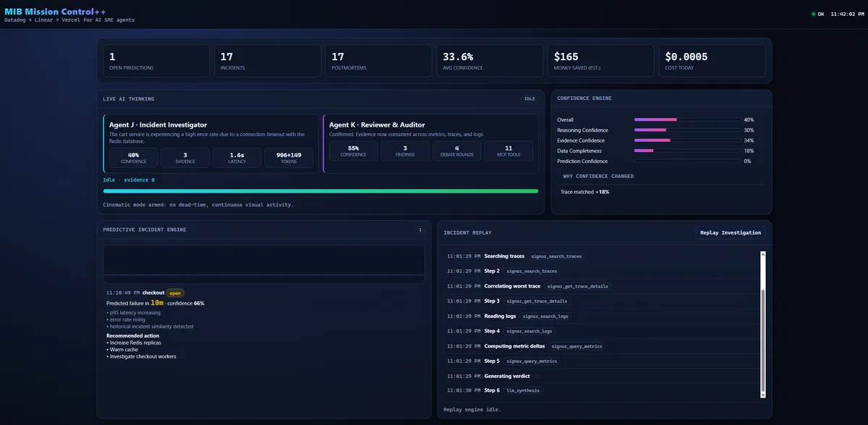Click the replay list scrollbar down arrow
Image resolution: width=868 pixels, height=425 pixels.
762,395
